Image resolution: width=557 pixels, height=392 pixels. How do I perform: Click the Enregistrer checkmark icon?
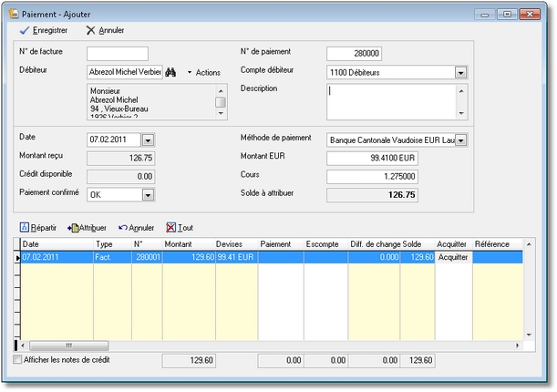25,30
